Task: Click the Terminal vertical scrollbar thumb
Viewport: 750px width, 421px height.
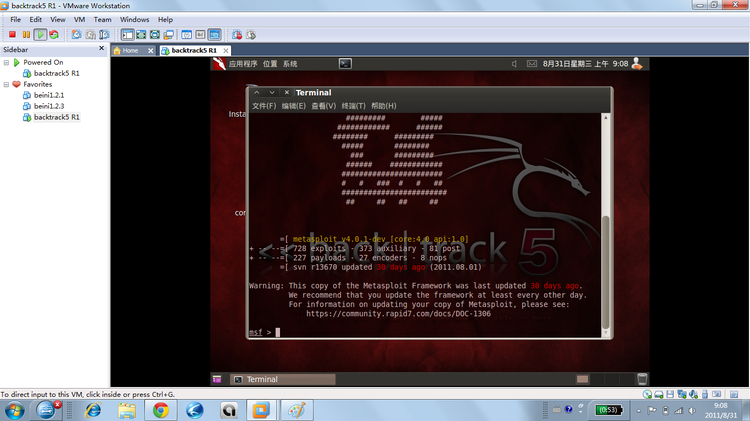Action: 606,272
